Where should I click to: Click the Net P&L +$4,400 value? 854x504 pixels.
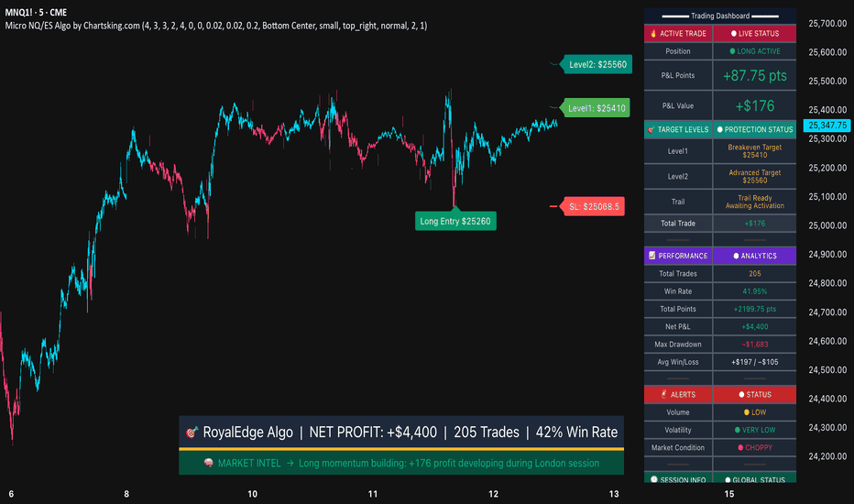pyautogui.click(x=755, y=327)
